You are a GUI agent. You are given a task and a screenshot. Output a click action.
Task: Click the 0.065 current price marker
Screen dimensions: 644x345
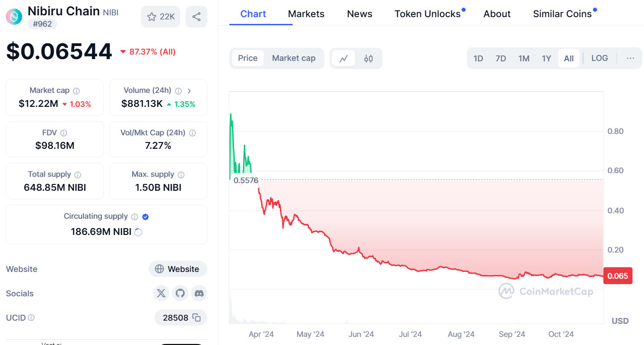point(617,276)
